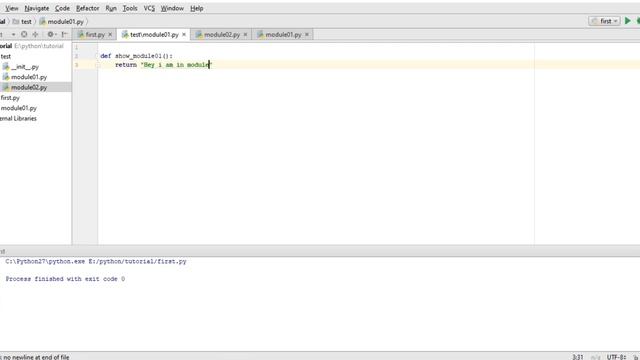Click the 3:31 cursor position in status bar

click(578, 357)
